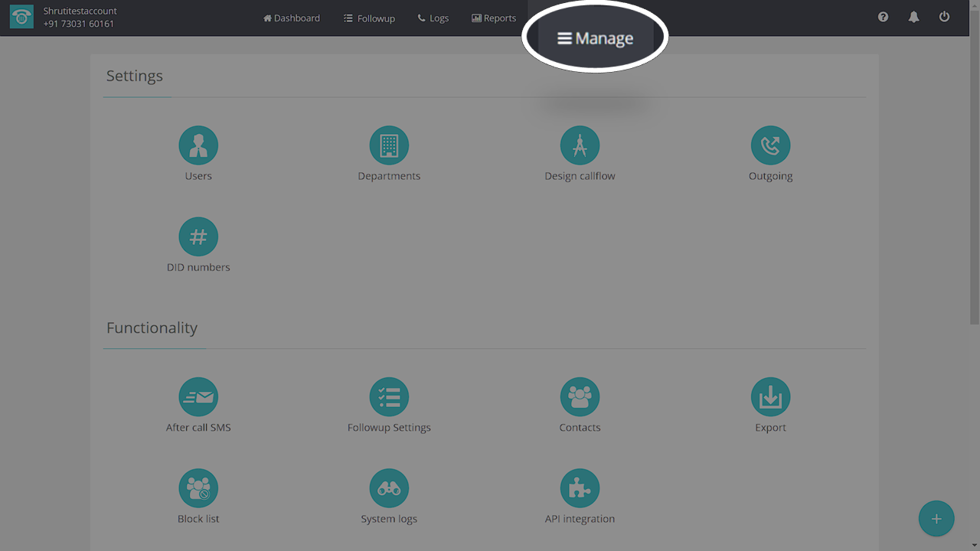Open After call SMS icon
This screenshot has width=980, height=551.
coord(198,397)
